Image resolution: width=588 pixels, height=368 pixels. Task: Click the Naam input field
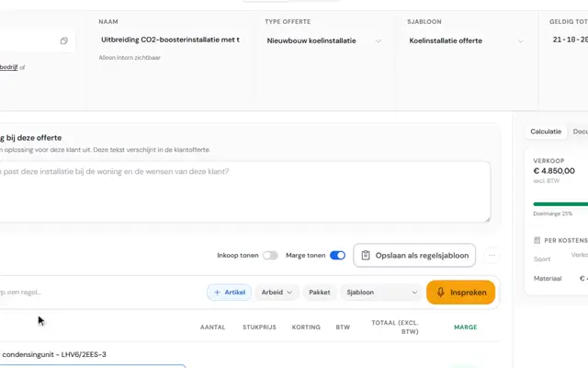pos(170,40)
